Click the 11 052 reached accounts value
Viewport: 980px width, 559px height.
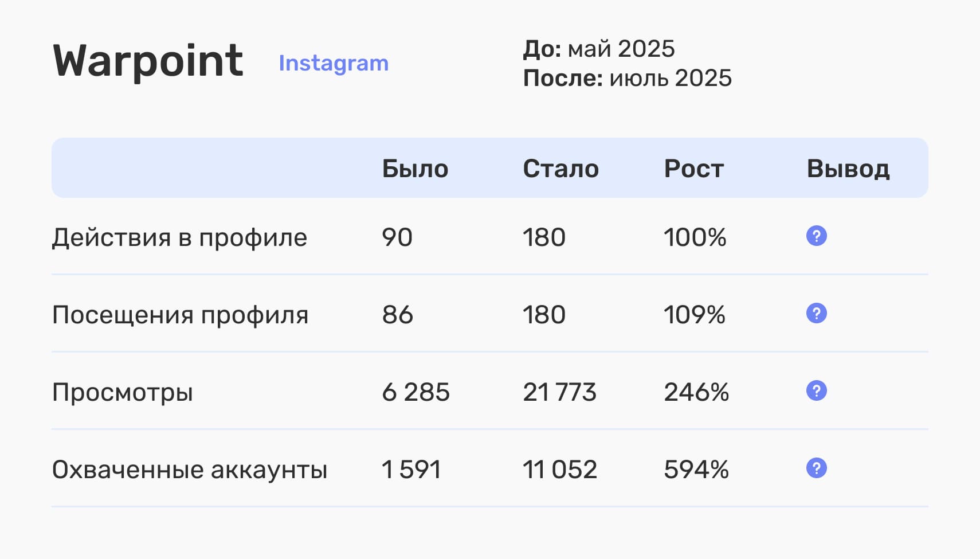559,470
